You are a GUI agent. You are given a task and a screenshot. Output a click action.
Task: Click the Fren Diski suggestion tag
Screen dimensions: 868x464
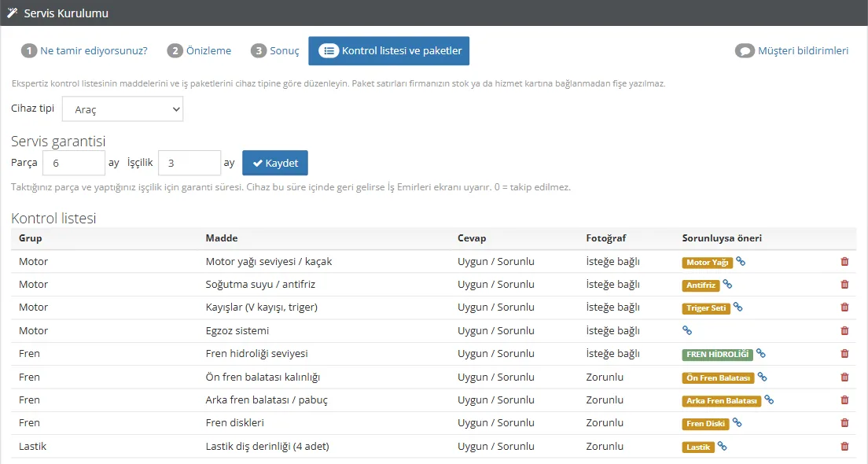pyautogui.click(x=705, y=424)
